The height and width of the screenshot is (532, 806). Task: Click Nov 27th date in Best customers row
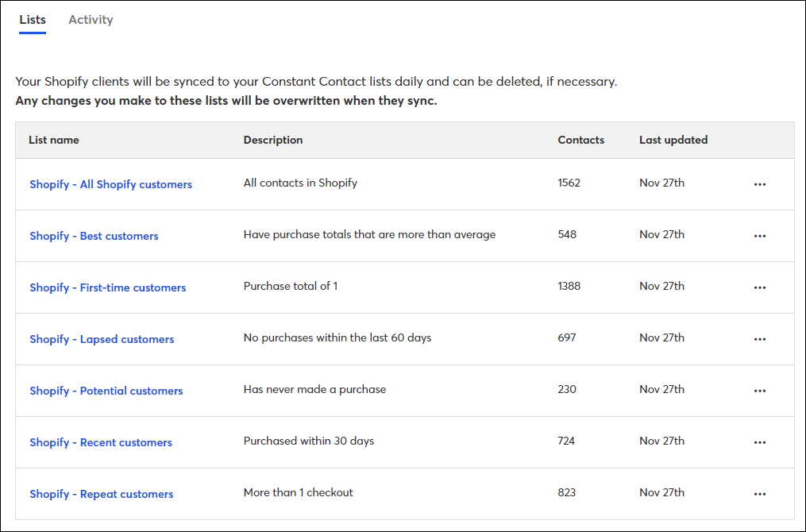point(662,234)
